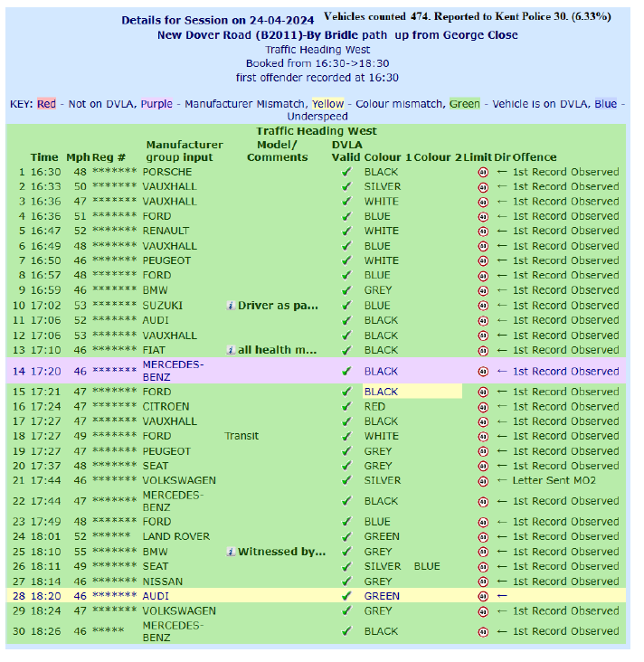644x662 pixels.
Task: Click the PORSCHE manufacturer in row 1
Action: click(x=167, y=172)
